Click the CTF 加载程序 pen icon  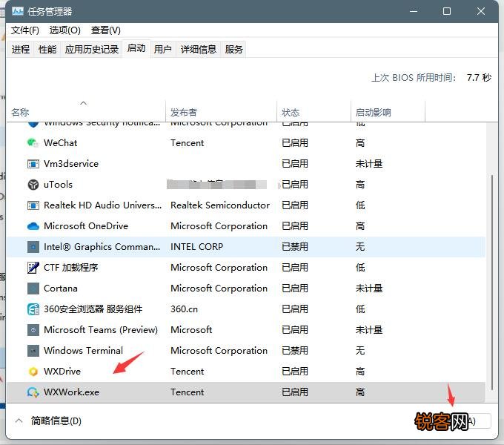pos(33,268)
